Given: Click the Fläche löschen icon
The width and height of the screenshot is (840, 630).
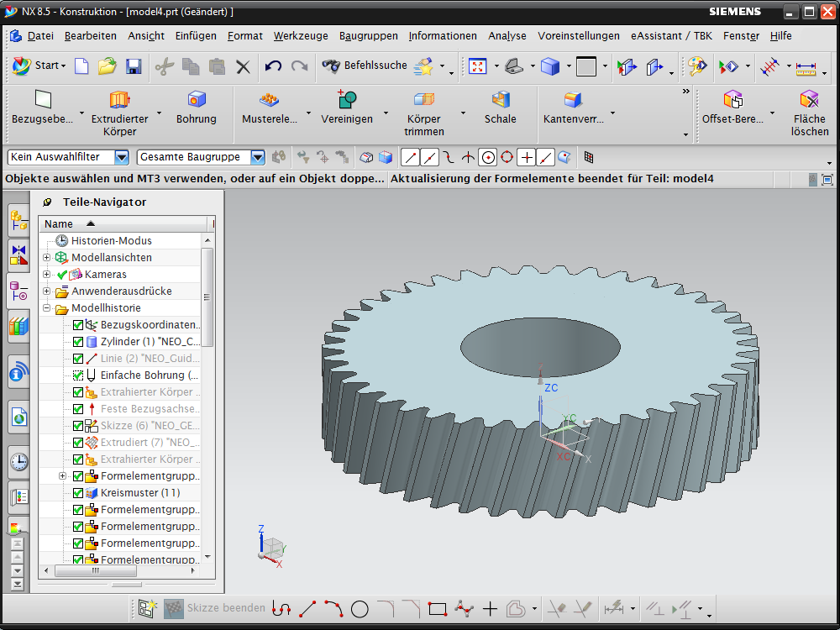Looking at the screenshot, I should 809,113.
